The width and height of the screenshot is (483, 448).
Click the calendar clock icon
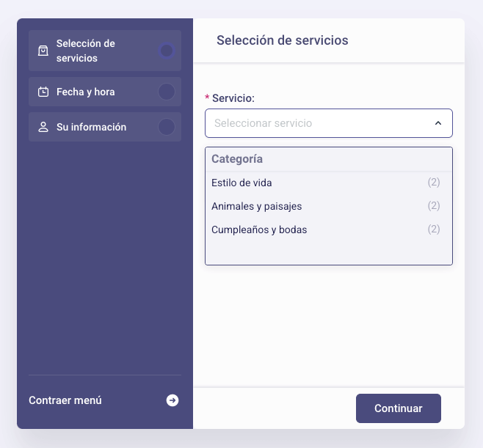point(43,92)
